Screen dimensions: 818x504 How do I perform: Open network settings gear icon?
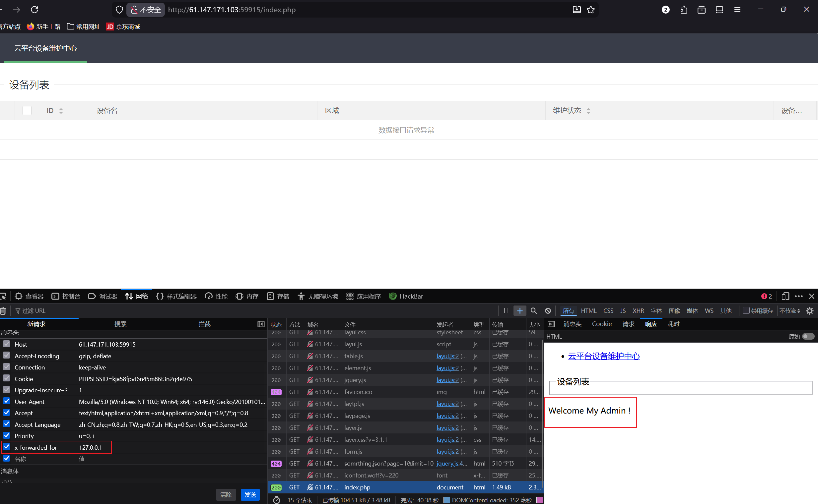[810, 311]
